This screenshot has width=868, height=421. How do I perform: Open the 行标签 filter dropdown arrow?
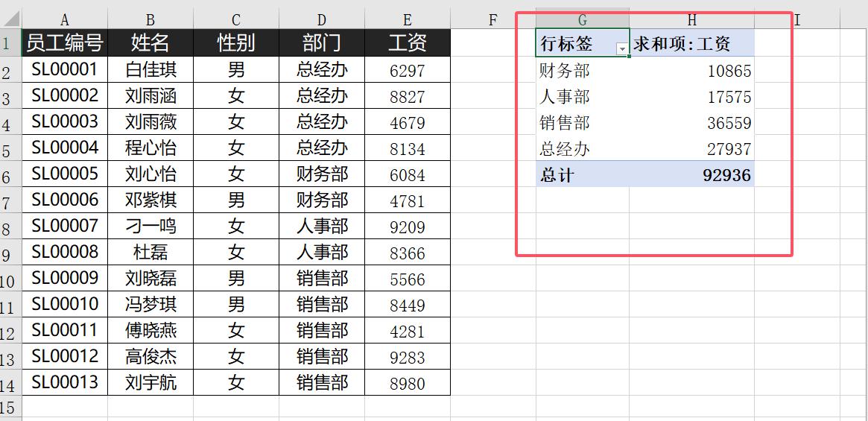(623, 50)
